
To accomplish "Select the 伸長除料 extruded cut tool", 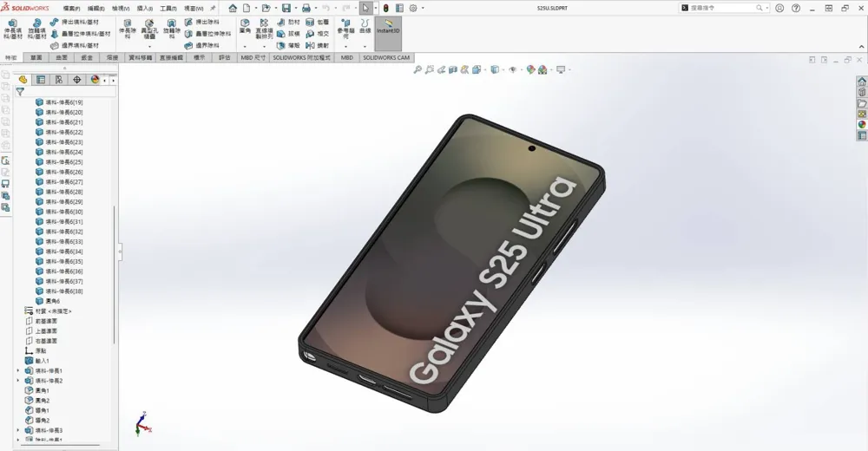I will pos(128,29).
